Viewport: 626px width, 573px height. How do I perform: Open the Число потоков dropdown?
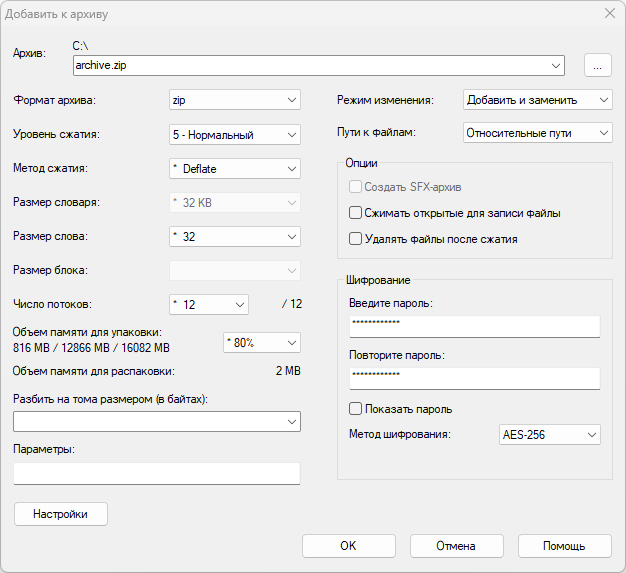(209, 304)
